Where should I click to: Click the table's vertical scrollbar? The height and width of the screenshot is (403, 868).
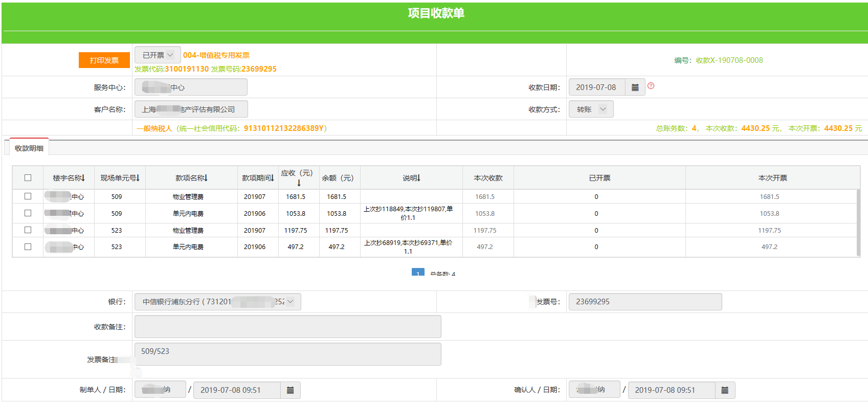(x=858, y=222)
